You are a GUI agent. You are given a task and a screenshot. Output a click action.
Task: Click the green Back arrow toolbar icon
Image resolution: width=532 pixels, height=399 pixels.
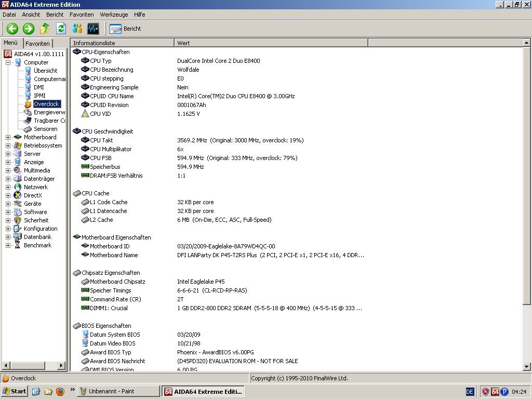[x=12, y=29]
